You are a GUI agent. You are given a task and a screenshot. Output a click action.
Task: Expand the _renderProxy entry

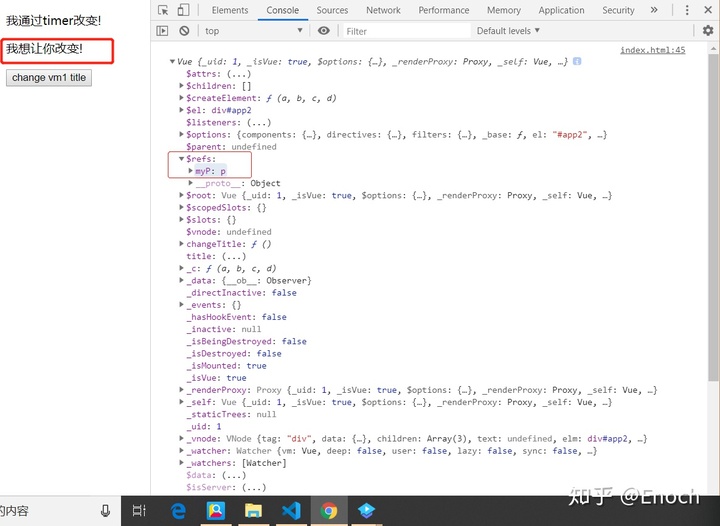[x=181, y=390]
